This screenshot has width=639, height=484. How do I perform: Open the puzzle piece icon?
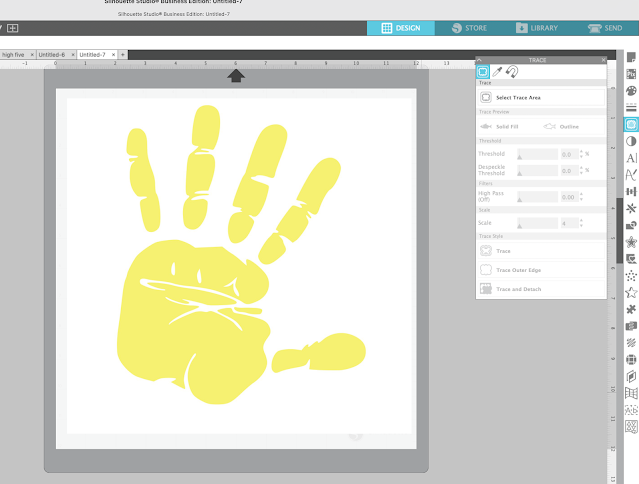coord(631,309)
